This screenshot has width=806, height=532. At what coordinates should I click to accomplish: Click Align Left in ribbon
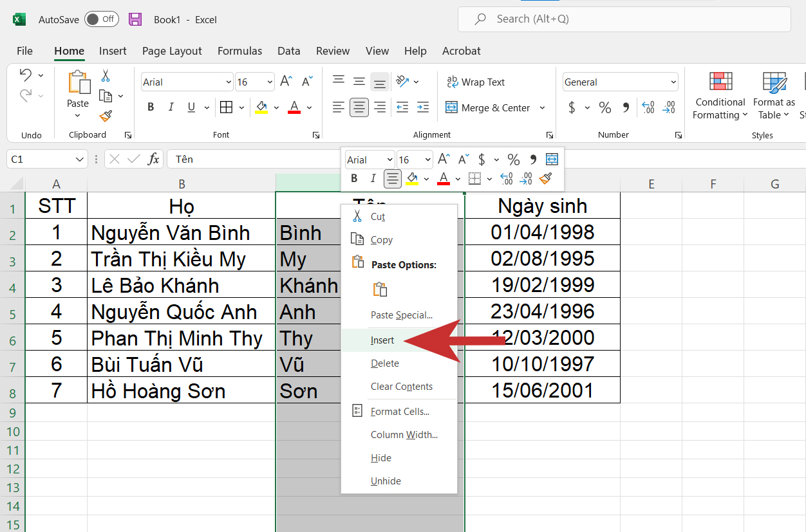339,107
